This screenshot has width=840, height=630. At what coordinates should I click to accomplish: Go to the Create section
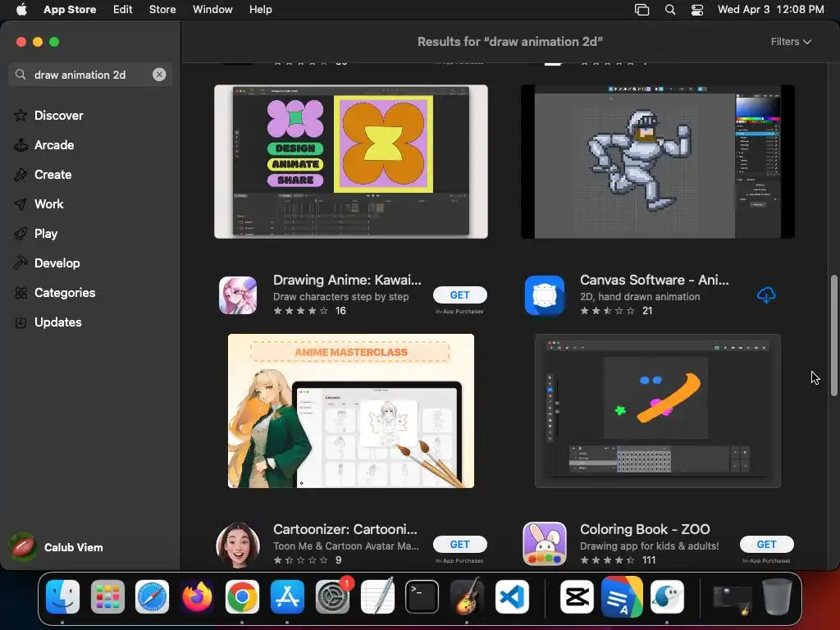click(x=52, y=174)
